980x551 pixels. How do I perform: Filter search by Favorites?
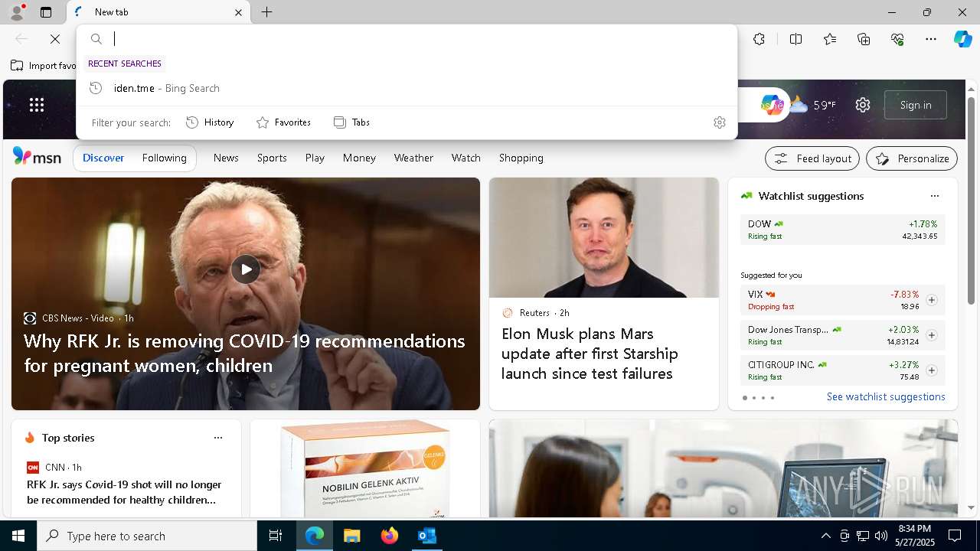(283, 122)
